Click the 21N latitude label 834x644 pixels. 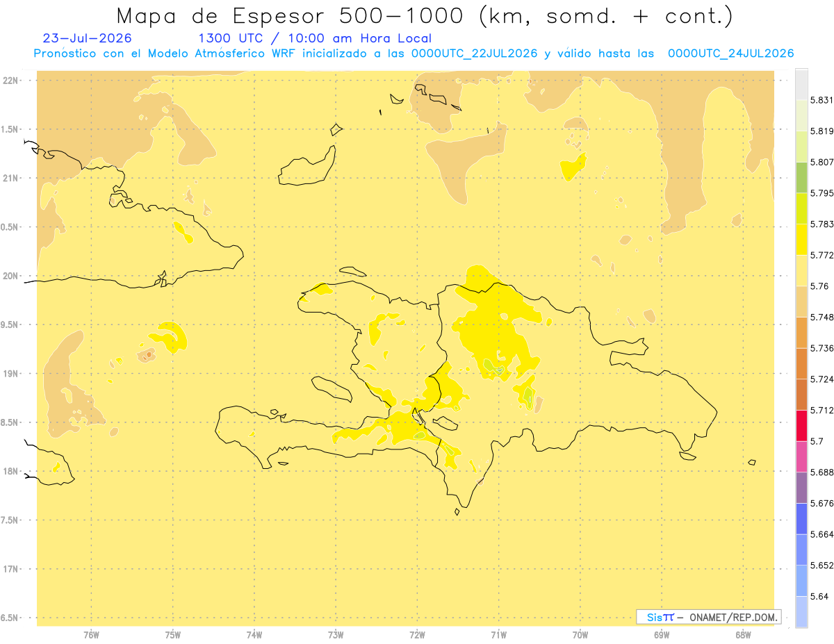pos(11,178)
